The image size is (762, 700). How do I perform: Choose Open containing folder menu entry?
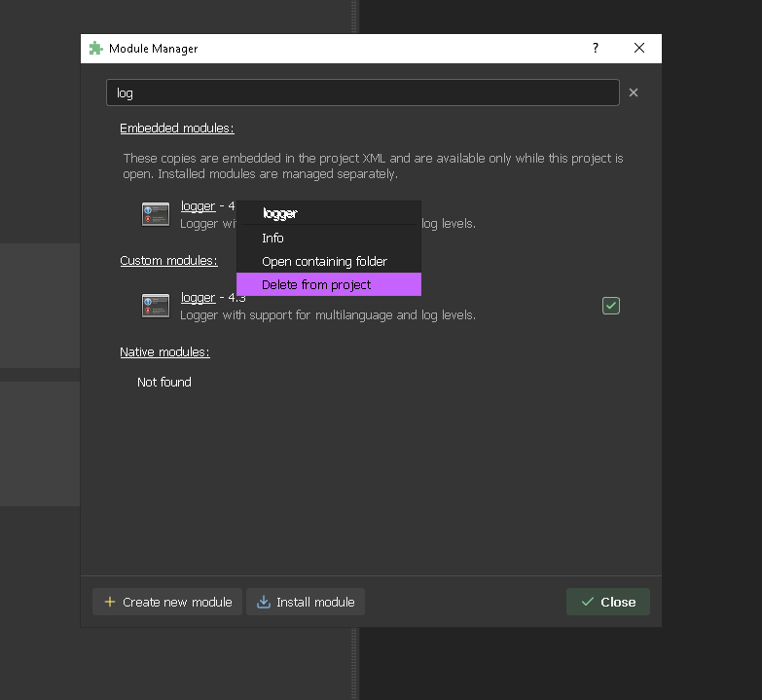tap(329, 261)
